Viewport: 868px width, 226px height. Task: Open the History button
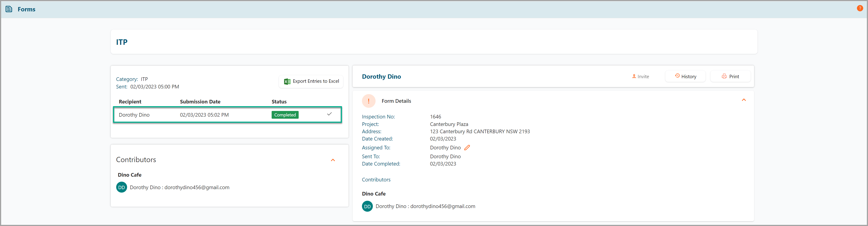(x=685, y=76)
